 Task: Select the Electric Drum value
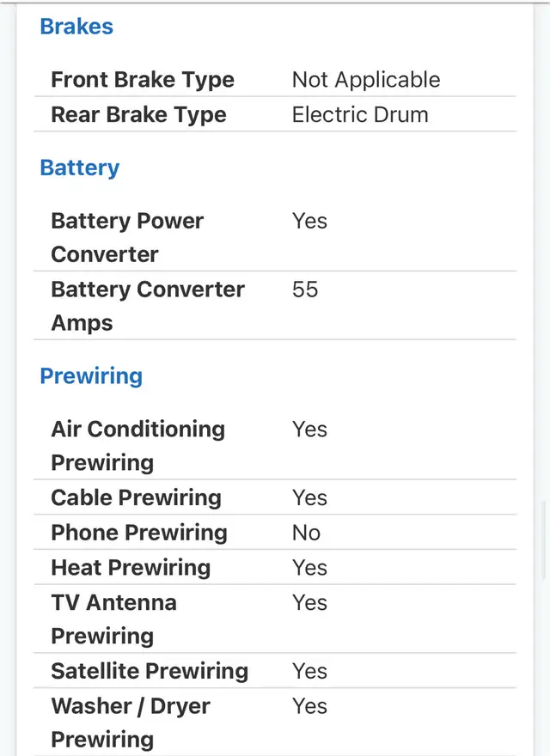pyautogui.click(x=360, y=115)
